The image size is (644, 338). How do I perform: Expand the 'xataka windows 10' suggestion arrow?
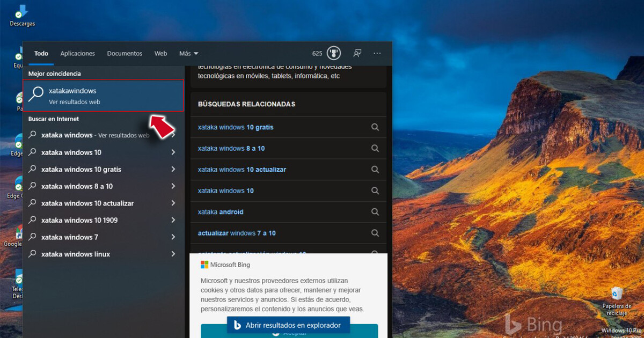coord(173,152)
